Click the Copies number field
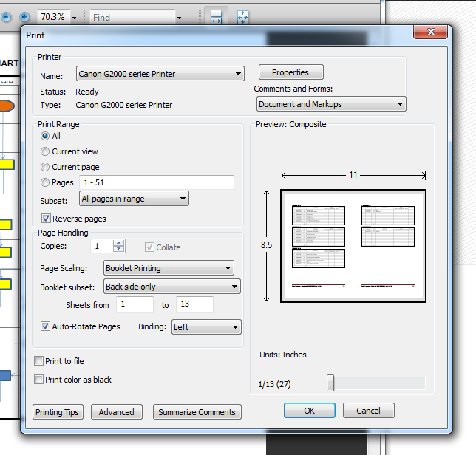 click(102, 246)
